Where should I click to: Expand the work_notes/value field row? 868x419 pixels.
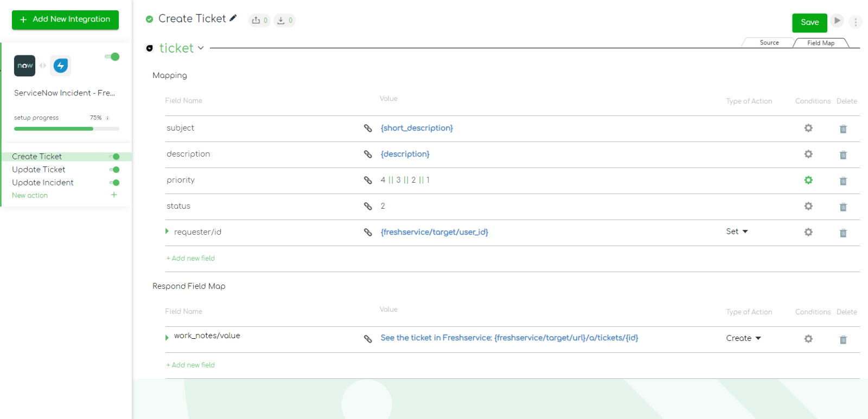[167, 337]
